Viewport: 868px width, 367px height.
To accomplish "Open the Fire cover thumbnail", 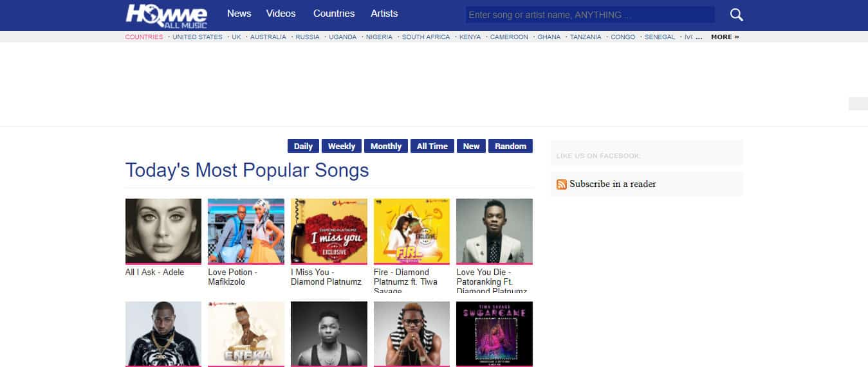I will (412, 231).
